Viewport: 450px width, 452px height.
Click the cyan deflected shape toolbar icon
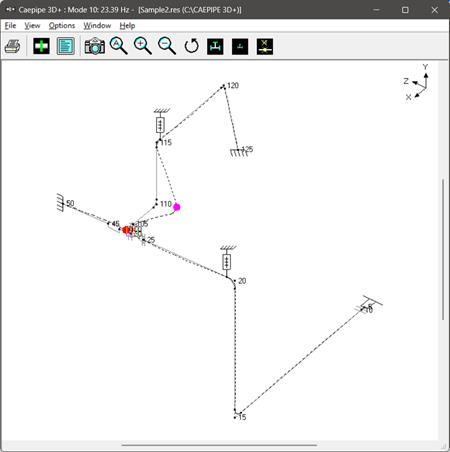[x=215, y=46]
